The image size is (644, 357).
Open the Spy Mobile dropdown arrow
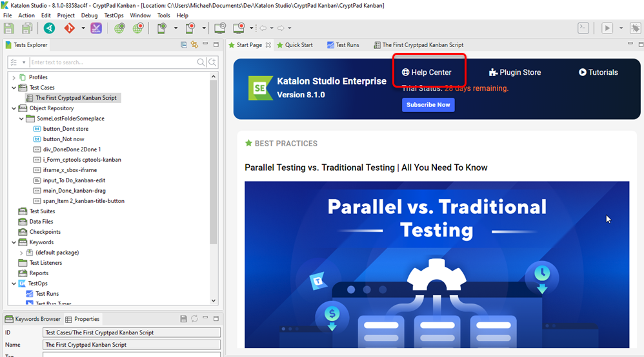(x=176, y=28)
